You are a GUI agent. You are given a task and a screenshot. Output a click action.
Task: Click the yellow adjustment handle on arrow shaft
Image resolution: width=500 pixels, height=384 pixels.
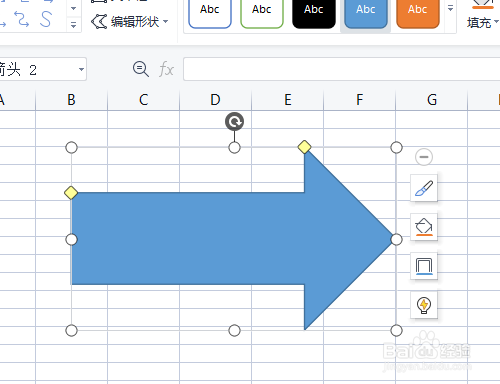coord(71,193)
